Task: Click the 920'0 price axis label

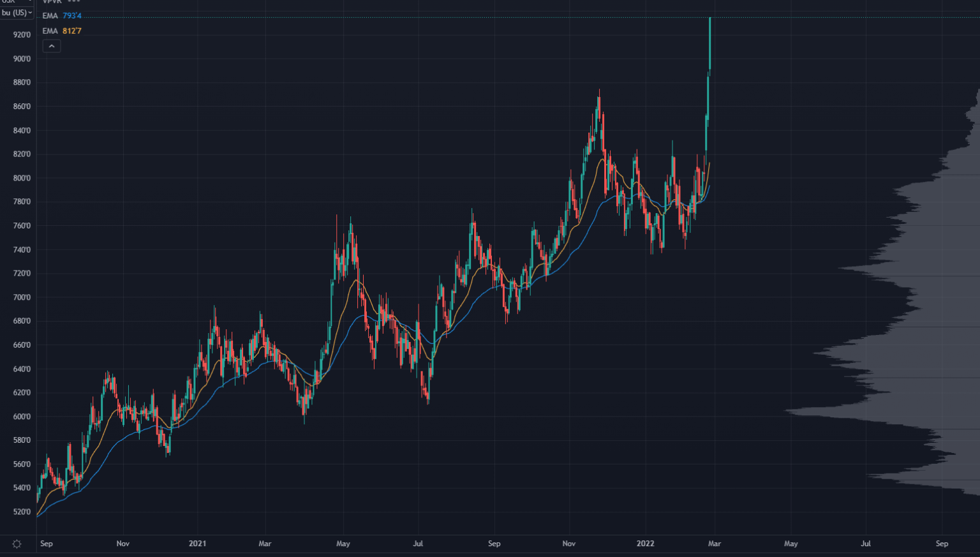Action: [22, 35]
